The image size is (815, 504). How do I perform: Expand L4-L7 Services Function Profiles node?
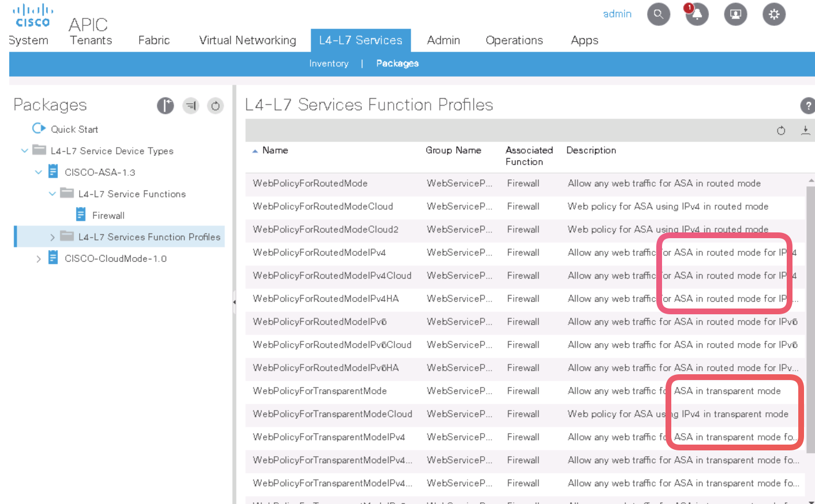tap(52, 237)
